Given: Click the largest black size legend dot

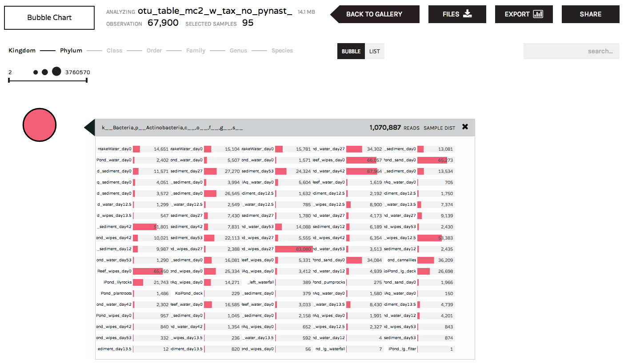Looking at the screenshot, I should (x=56, y=72).
